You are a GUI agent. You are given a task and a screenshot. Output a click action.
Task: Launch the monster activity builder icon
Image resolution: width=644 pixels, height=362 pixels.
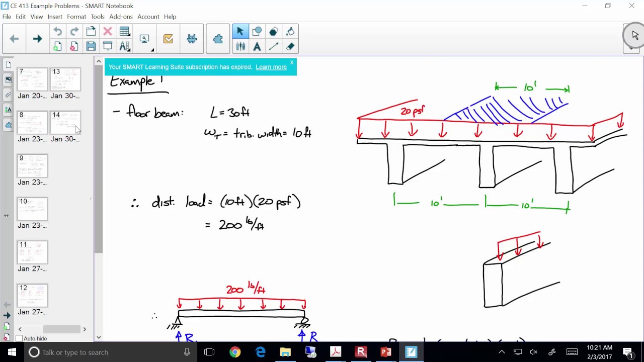[192, 39]
